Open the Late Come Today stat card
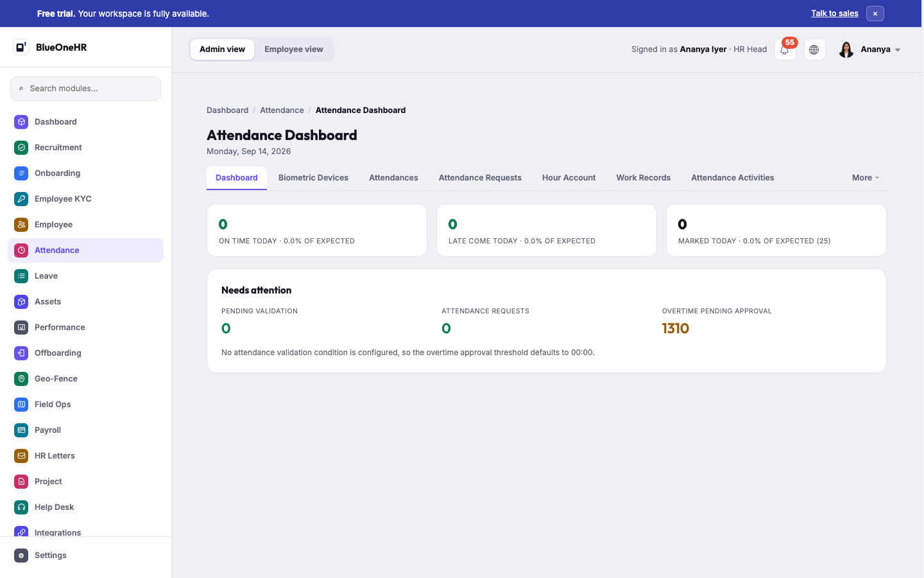Screen dimensions: 924x578 point(547,230)
